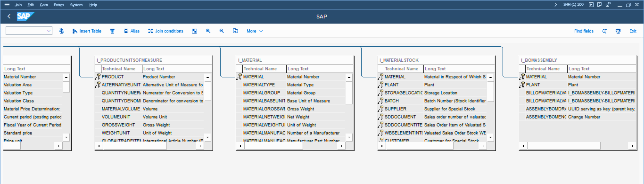Image resolution: width=644 pixels, height=184 pixels.
Task: Click the print icon near Exit
Action: click(618, 31)
